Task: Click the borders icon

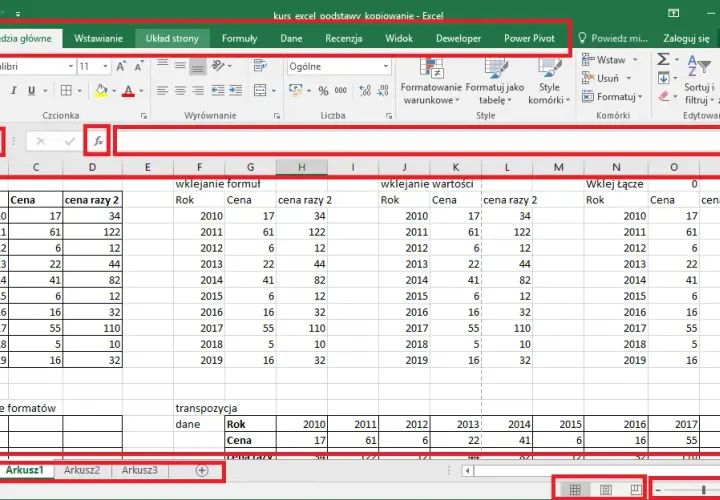Action: click(x=66, y=90)
